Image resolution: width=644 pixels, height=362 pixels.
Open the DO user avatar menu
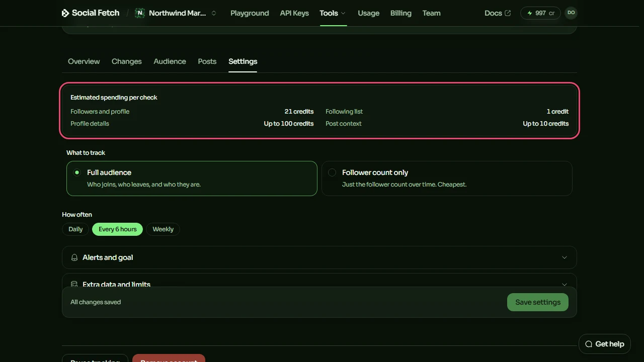[571, 13]
